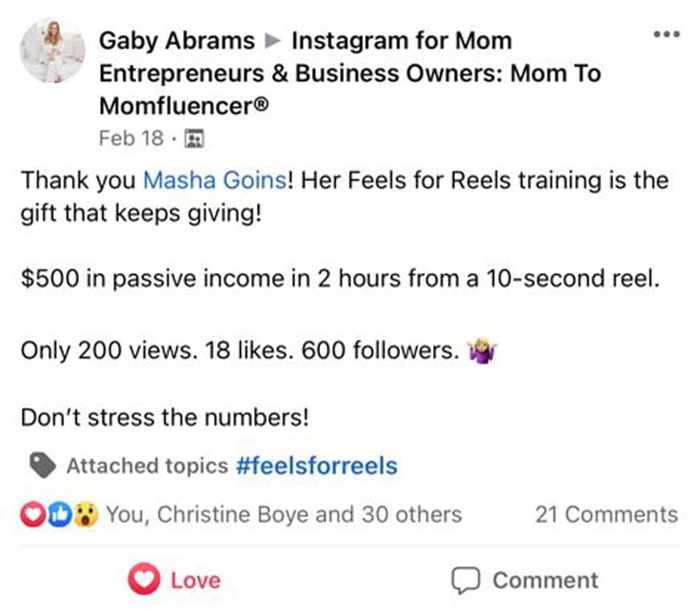Expand the 21 Comments list
This screenshot has height=609, width=700.
(x=605, y=514)
